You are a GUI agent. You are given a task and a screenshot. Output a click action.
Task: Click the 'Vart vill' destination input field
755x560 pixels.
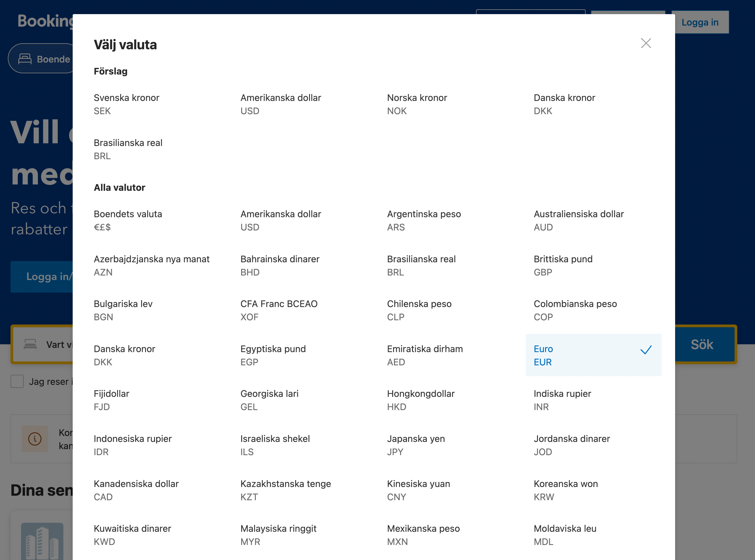coord(59,344)
